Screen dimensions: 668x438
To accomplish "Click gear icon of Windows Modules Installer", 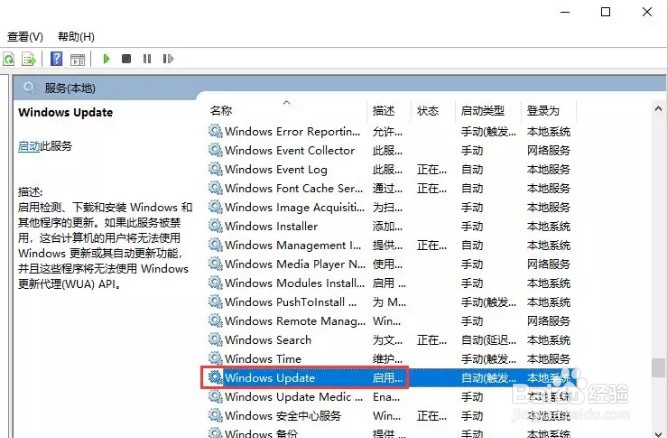I will 215,283.
